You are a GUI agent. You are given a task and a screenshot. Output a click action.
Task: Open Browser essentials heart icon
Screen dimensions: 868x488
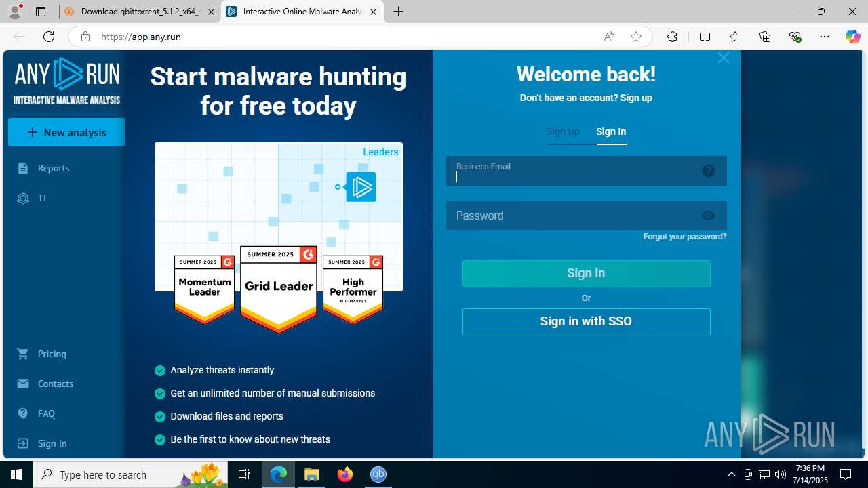pyautogui.click(x=795, y=37)
